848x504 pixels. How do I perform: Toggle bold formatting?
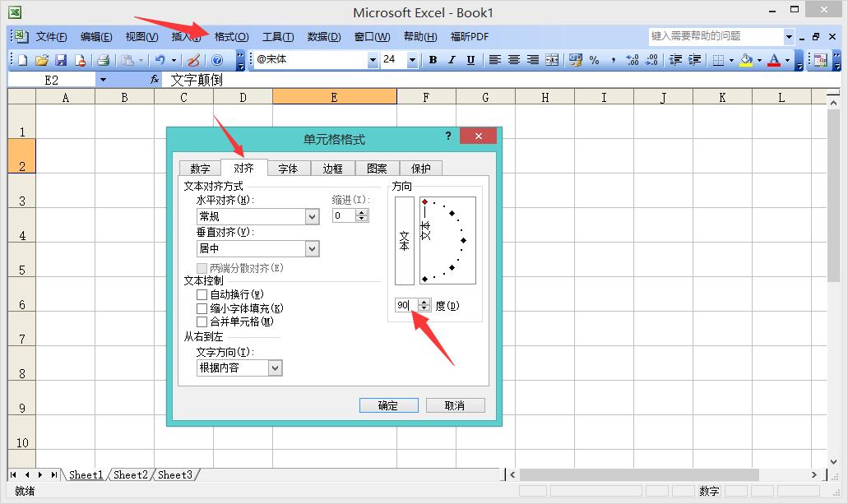pyautogui.click(x=433, y=60)
